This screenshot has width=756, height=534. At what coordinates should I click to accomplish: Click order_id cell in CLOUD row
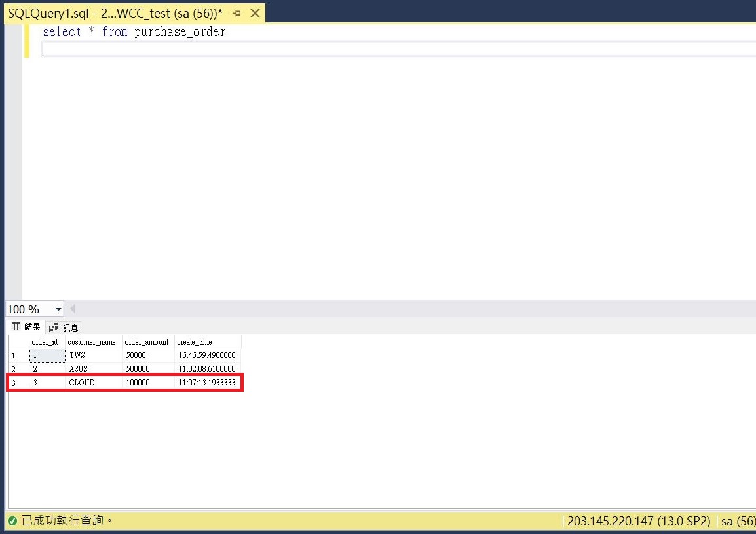(x=47, y=383)
